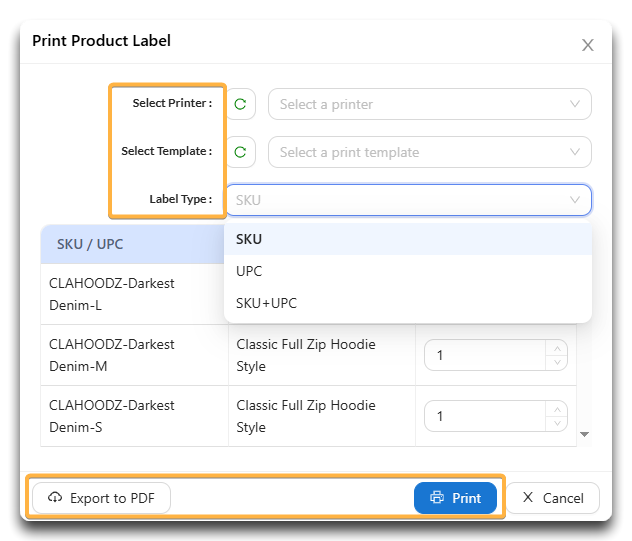Click the blue Print button
Image resolution: width=632 pixels, height=541 pixels.
[x=455, y=498]
